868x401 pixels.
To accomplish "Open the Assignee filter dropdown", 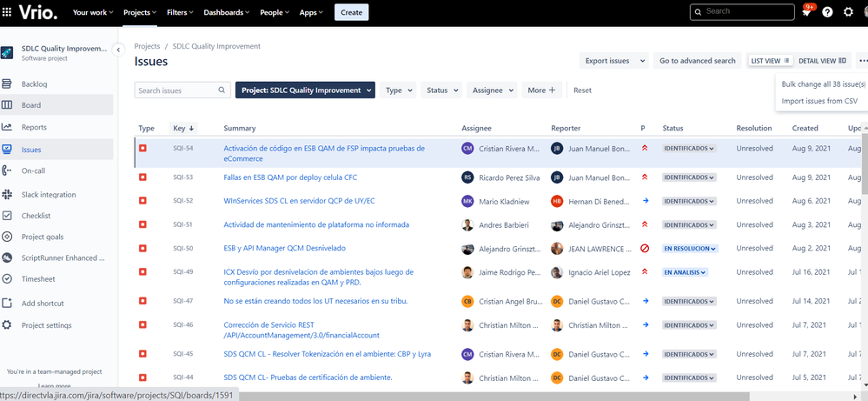I will pyautogui.click(x=492, y=90).
